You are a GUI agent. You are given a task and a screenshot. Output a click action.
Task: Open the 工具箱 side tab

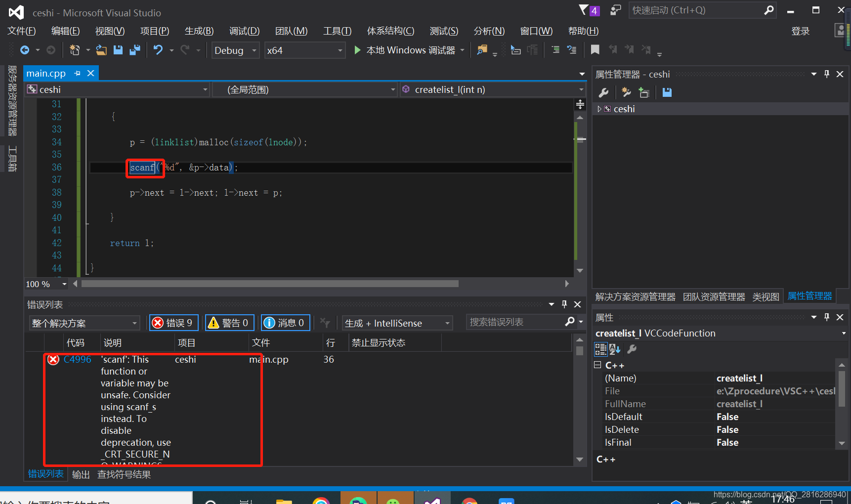(12, 159)
